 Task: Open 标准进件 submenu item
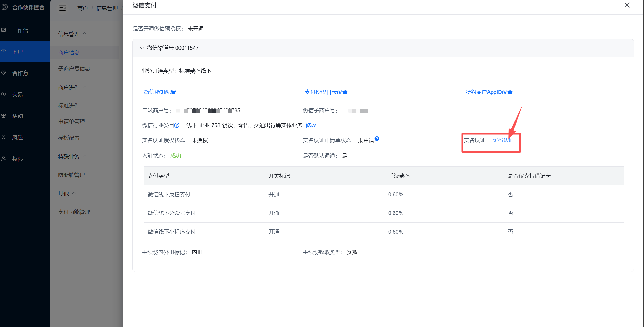tap(69, 105)
